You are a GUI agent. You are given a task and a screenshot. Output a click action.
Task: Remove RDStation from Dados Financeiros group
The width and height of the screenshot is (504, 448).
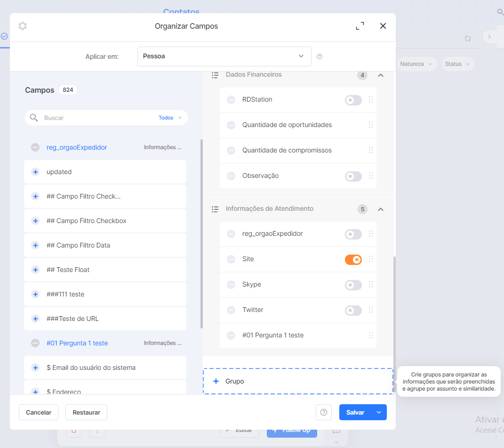click(231, 100)
